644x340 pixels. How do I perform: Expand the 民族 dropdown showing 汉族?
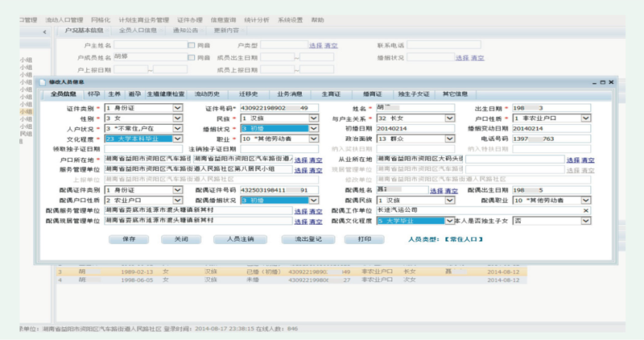click(313, 118)
